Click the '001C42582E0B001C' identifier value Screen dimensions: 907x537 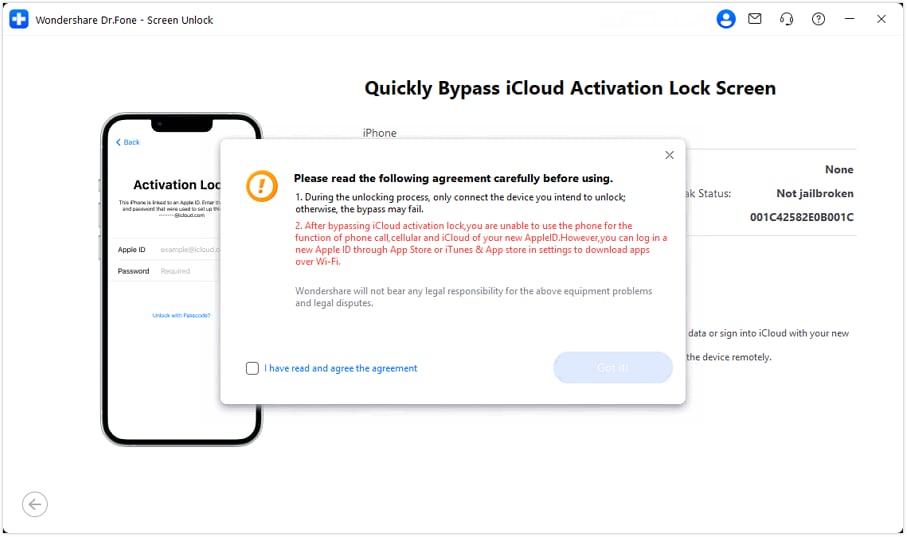[802, 217]
